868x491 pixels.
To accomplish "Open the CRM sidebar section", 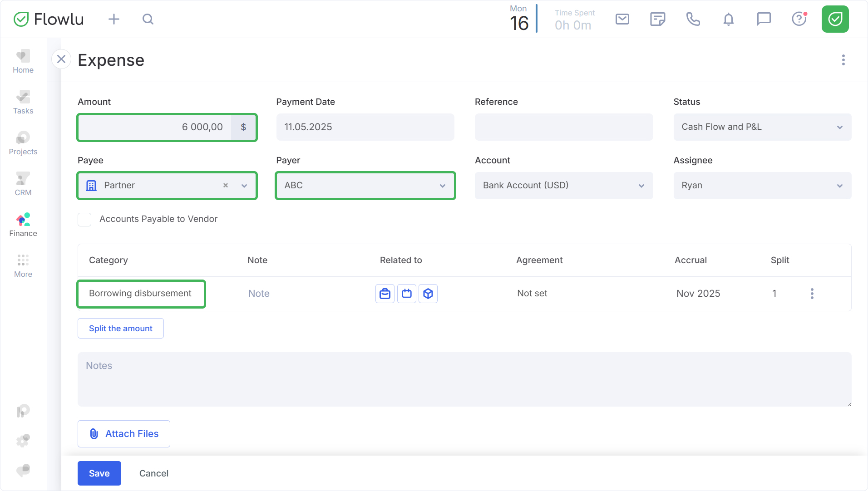I will pyautogui.click(x=23, y=184).
